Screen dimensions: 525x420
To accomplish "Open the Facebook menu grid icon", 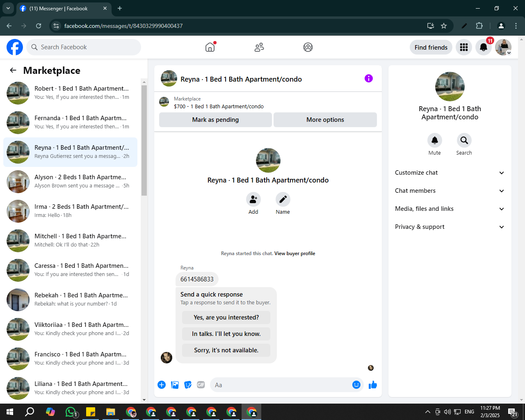I will [x=464, y=47].
